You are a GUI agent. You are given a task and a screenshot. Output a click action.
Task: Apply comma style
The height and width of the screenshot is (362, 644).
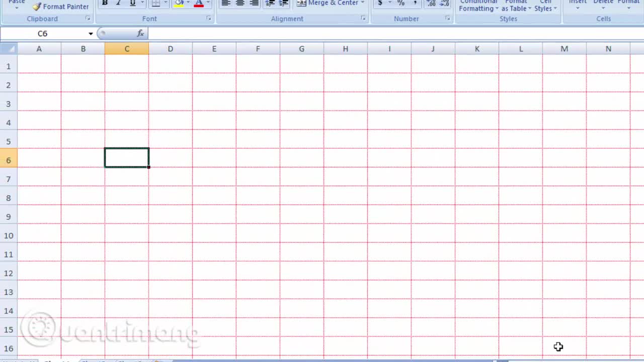pyautogui.click(x=415, y=3)
